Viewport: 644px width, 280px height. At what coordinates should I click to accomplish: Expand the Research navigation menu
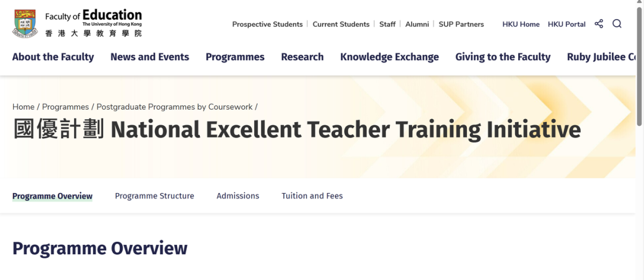click(x=302, y=57)
